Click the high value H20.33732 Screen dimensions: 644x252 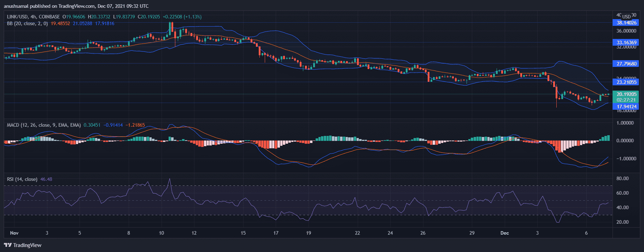point(99,17)
